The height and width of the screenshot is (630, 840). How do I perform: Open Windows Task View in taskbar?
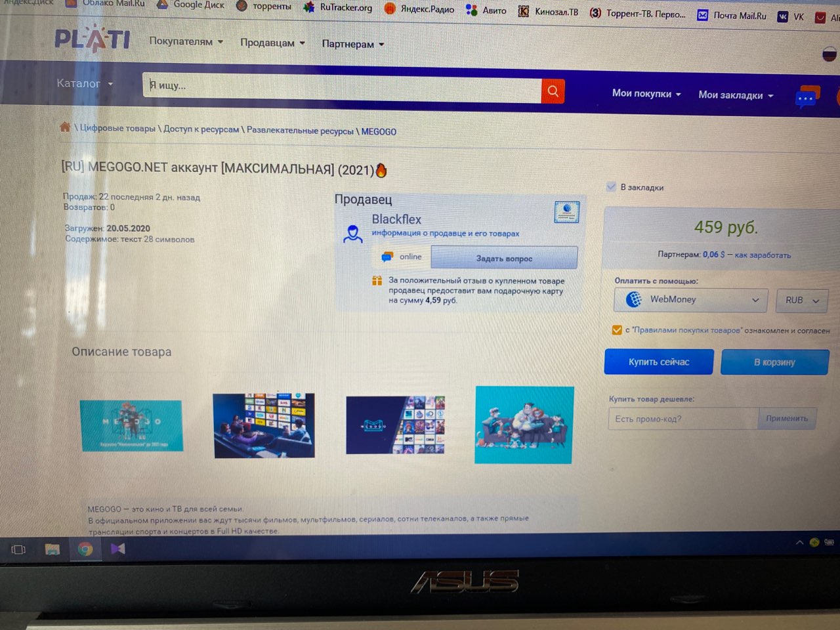pyautogui.click(x=18, y=549)
